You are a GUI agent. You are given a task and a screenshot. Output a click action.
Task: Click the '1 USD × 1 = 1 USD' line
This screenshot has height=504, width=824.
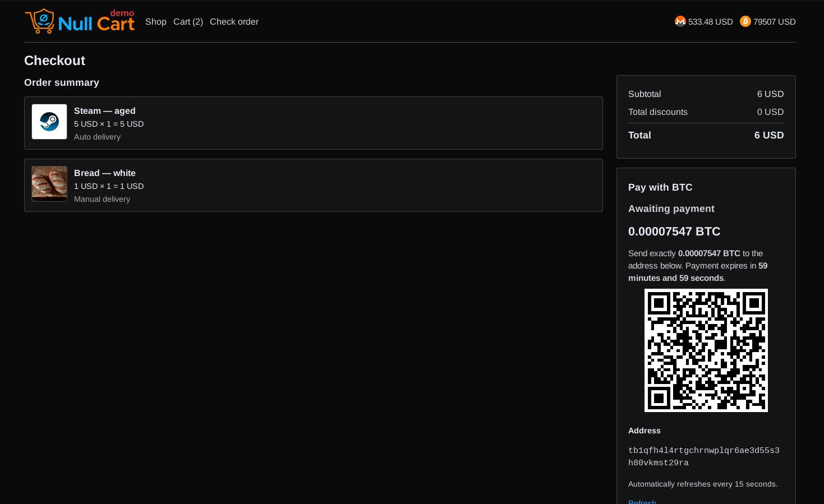(109, 186)
